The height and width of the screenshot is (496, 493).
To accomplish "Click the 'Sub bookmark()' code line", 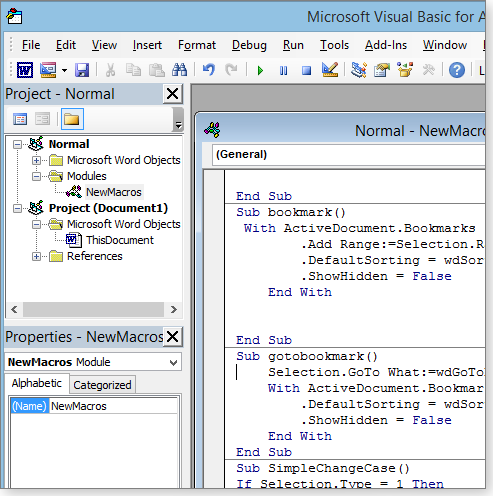I will (x=291, y=212).
